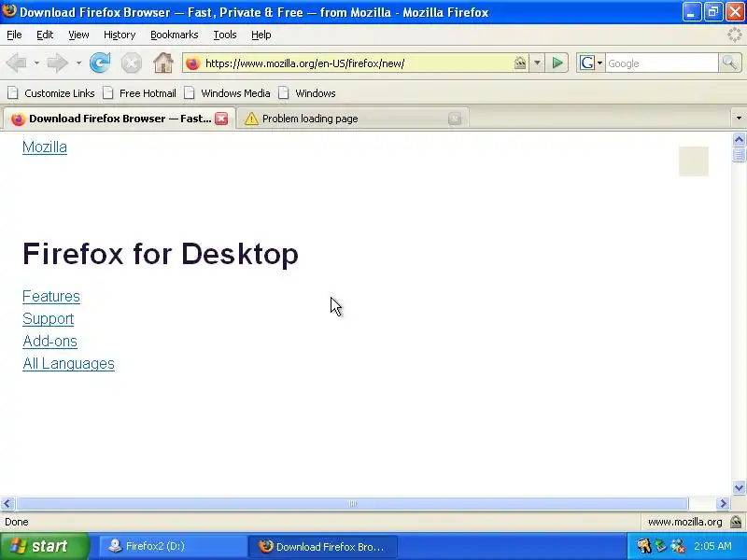
Task: Close the Download Firefox Browser tab
Action: tap(221, 119)
